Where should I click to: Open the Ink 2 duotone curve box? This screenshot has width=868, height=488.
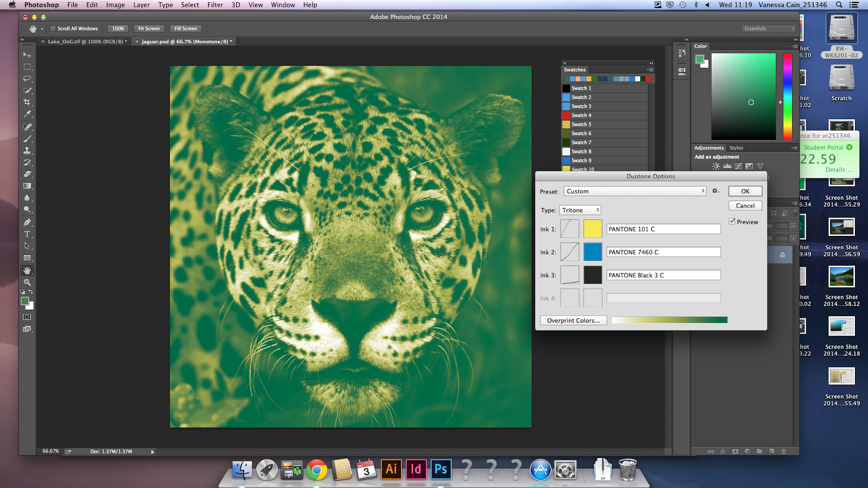(570, 252)
